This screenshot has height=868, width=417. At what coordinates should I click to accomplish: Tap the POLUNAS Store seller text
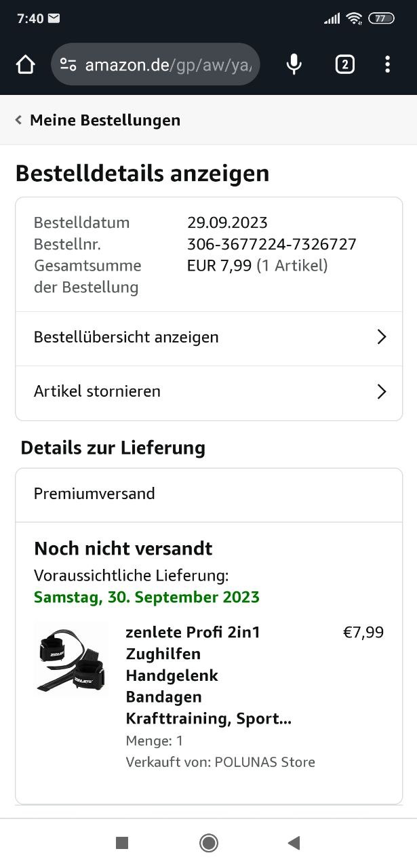click(x=264, y=762)
